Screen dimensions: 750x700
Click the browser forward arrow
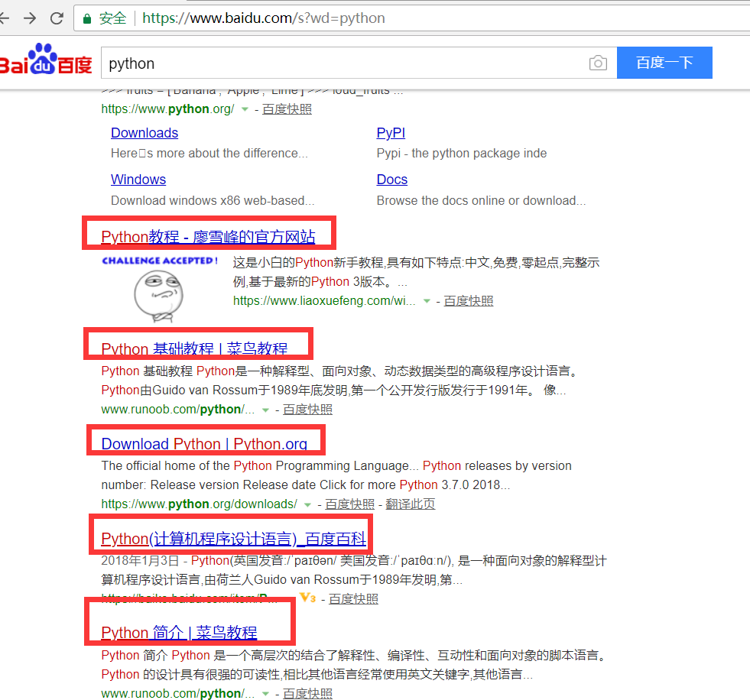pyautogui.click(x=30, y=18)
